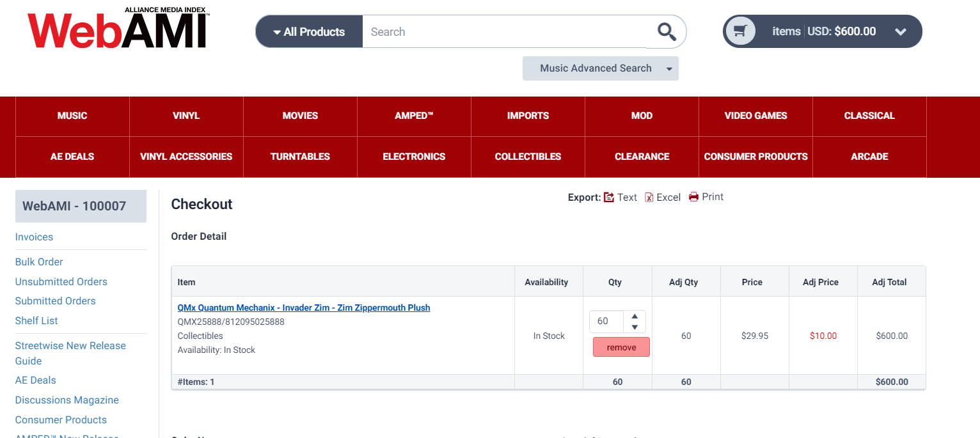
Task: Export order to Excel
Action: coord(663,198)
